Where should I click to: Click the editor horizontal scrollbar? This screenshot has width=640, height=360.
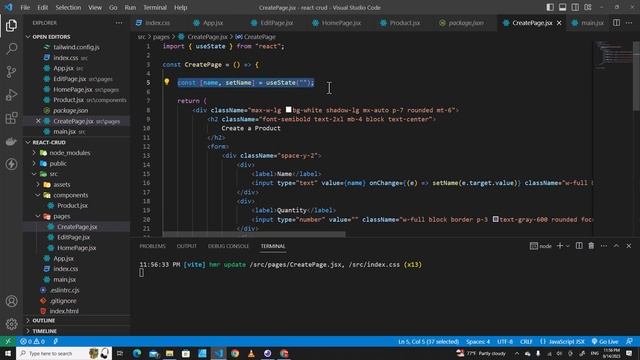click(254, 234)
